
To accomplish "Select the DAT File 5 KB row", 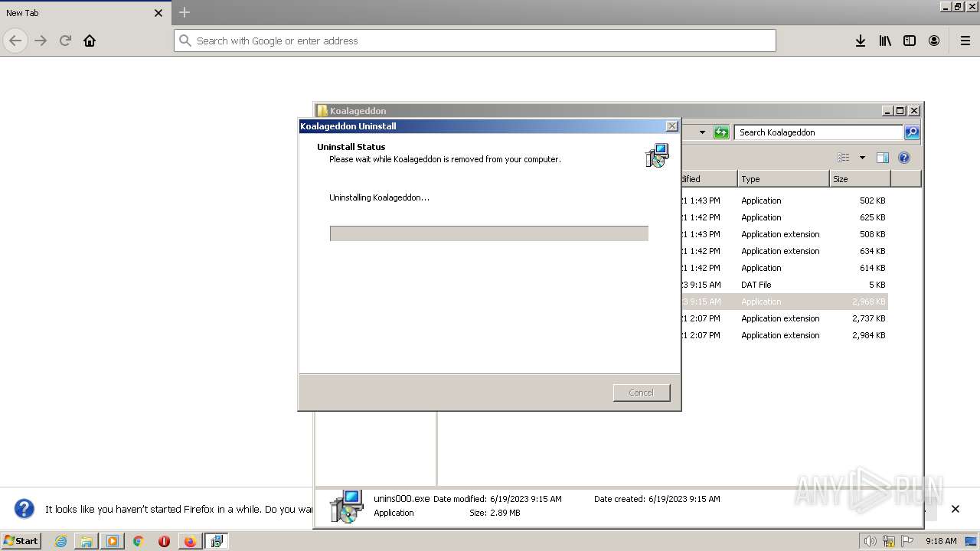I will (784, 285).
